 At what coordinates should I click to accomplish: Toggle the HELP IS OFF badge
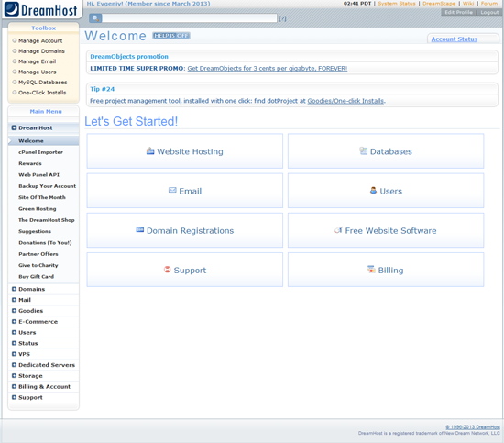[171, 36]
